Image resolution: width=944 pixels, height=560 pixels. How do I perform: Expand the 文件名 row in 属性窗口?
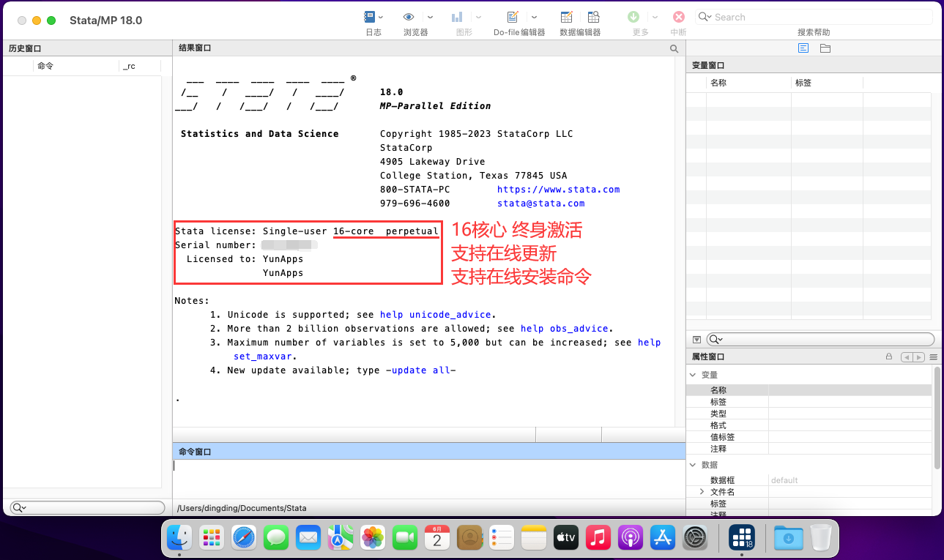coord(702,492)
